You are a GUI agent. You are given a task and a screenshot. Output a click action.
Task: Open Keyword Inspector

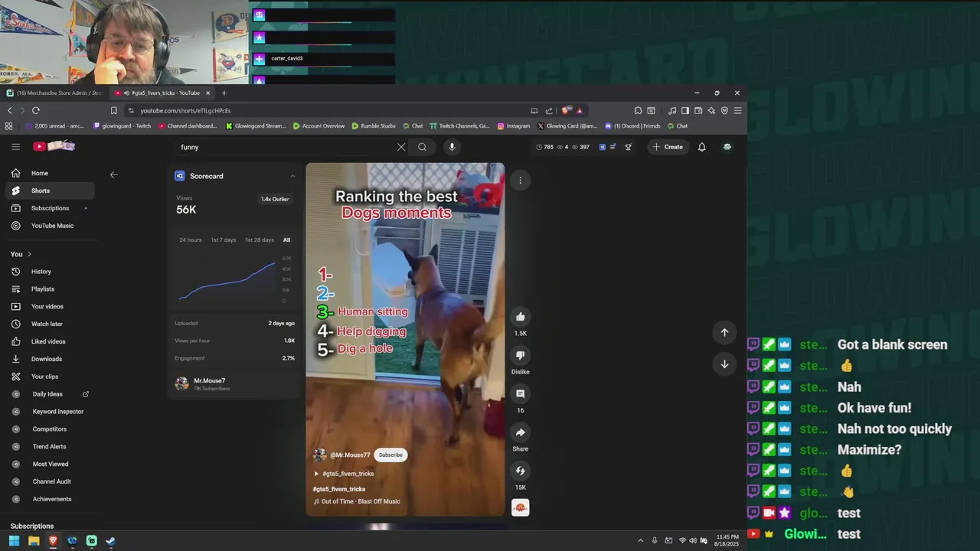[x=51, y=412]
